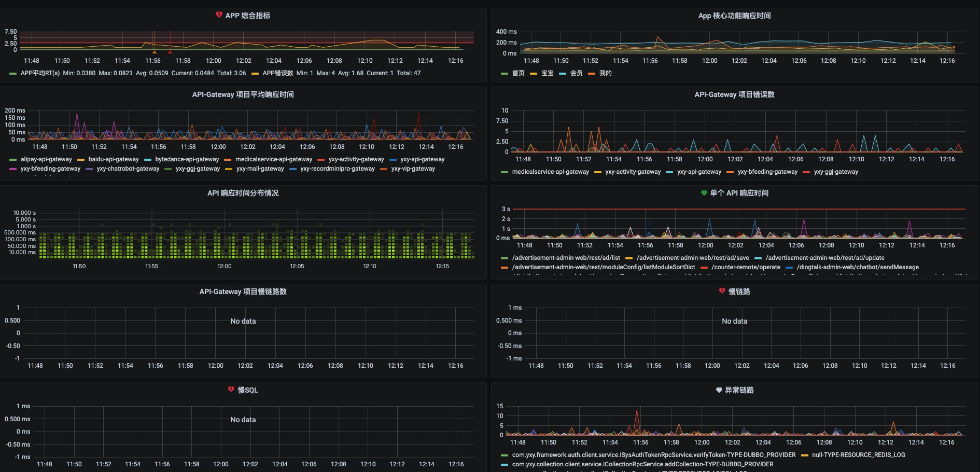The image size is (980, 472).
Task: Open color picker for medicalservice-api-gateway in 平均响应时间 legend
Action: pos(228,160)
